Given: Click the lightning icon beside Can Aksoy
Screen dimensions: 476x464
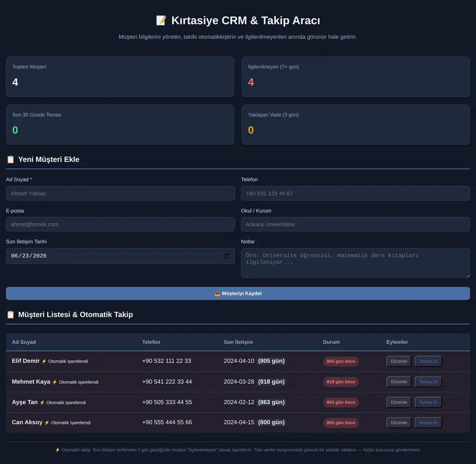Looking at the screenshot, I should (47, 423).
